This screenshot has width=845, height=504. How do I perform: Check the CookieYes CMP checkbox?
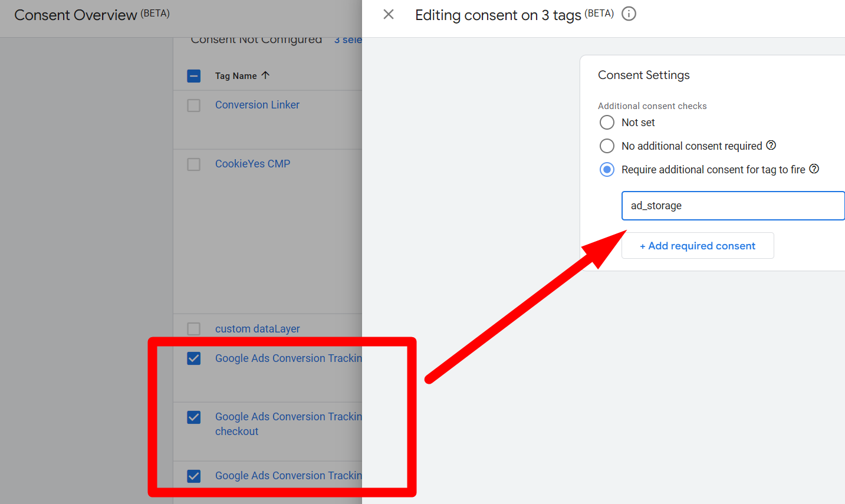(x=193, y=164)
